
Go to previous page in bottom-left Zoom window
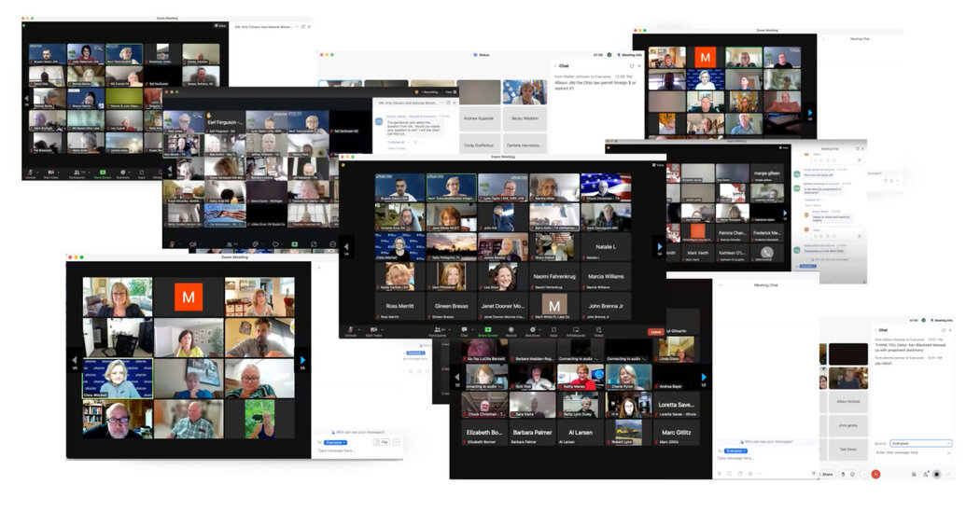(x=75, y=361)
